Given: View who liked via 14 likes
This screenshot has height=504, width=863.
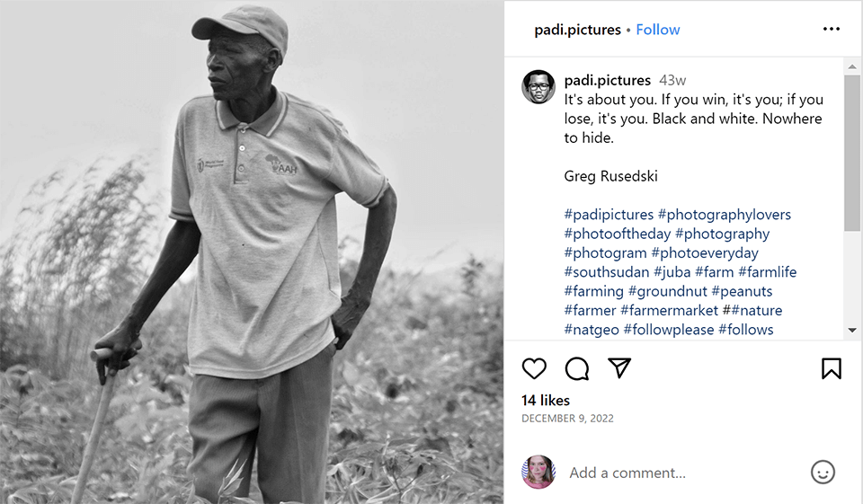Looking at the screenshot, I should pos(546,400).
